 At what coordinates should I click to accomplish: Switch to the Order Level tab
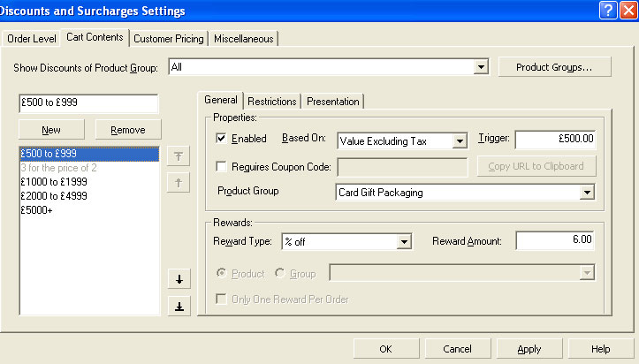pyautogui.click(x=30, y=38)
